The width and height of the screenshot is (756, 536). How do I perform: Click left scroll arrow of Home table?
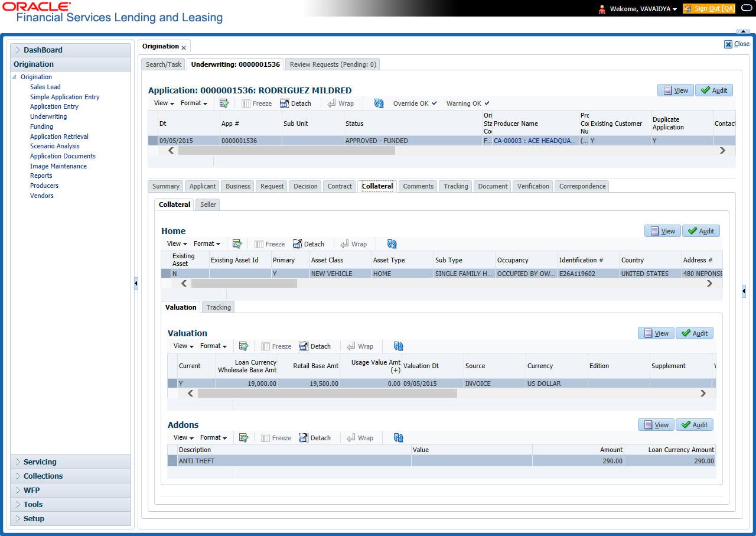click(184, 284)
